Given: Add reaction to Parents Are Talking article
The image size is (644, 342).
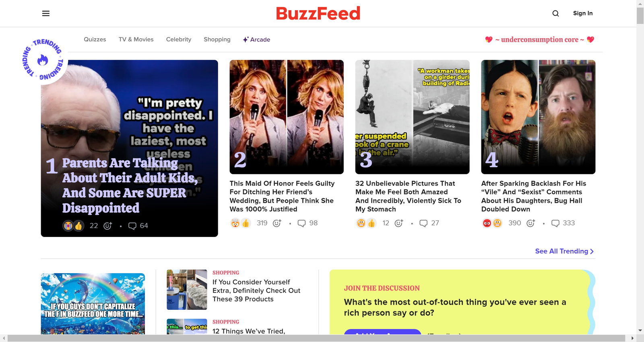Looking at the screenshot, I should [x=107, y=226].
